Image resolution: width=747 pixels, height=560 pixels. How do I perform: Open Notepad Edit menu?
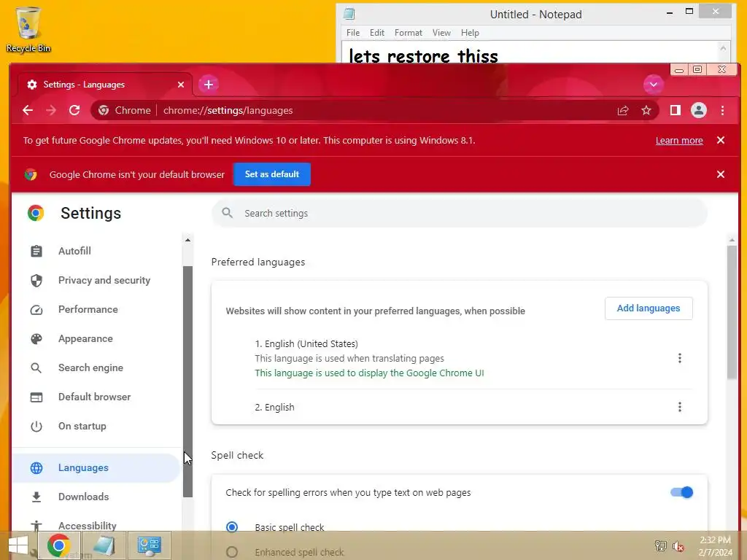[377, 33]
